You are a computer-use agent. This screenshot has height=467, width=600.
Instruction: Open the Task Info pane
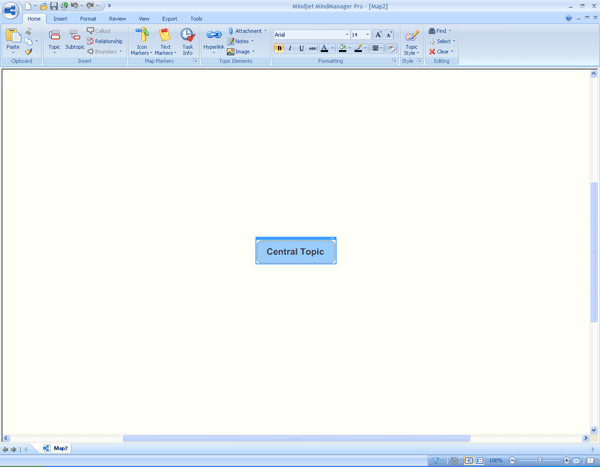pos(188,41)
